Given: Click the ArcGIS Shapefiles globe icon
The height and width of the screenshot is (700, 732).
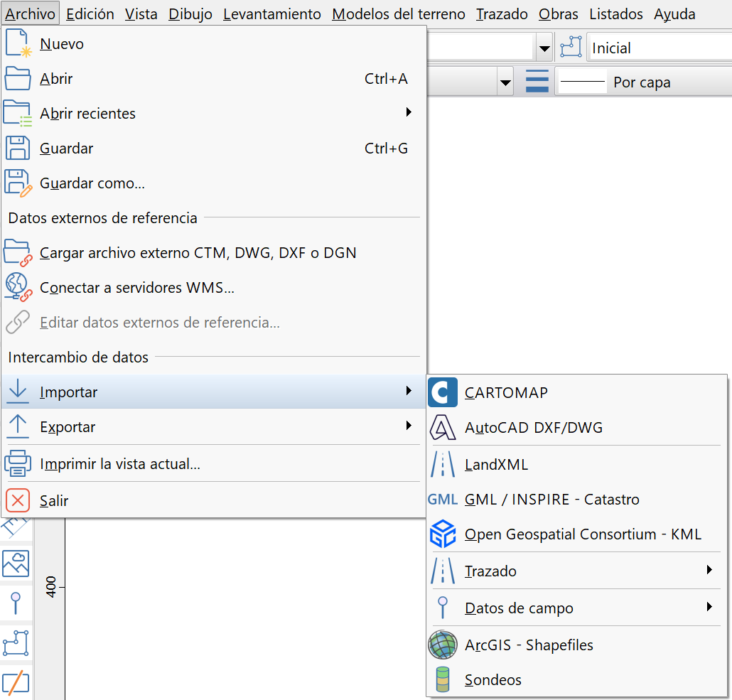Looking at the screenshot, I should coord(443,645).
